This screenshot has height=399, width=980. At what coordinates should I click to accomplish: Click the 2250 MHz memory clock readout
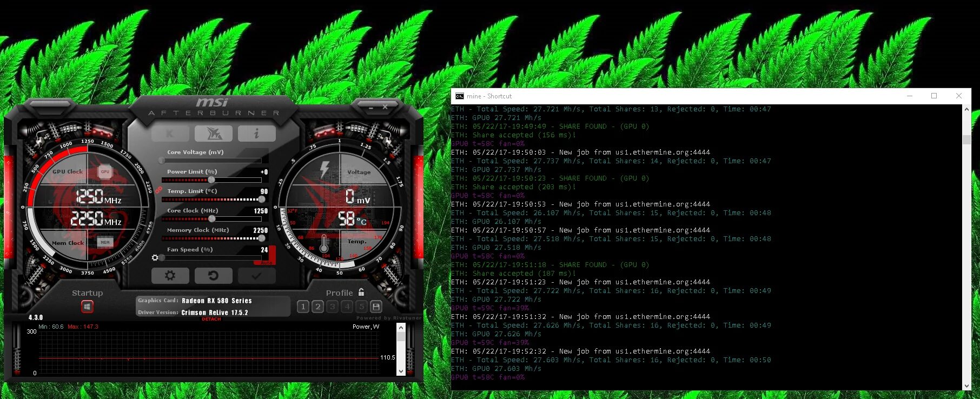(96, 219)
